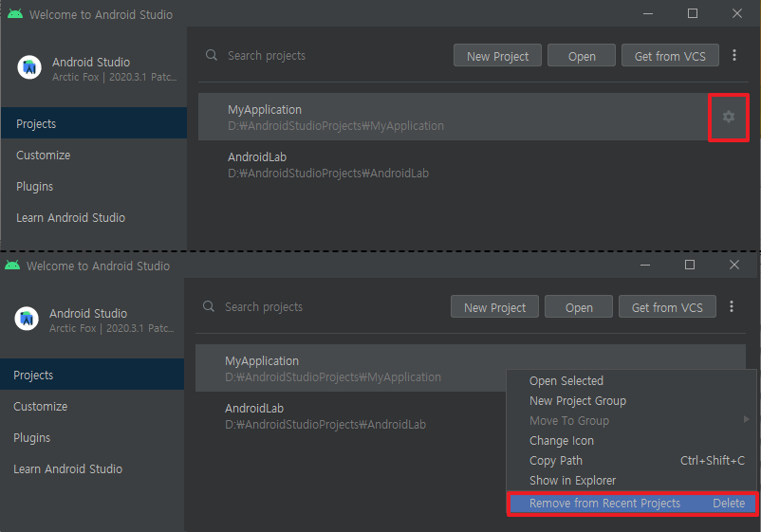
Task: Click Get from VCS in the bottom window
Action: point(667,307)
